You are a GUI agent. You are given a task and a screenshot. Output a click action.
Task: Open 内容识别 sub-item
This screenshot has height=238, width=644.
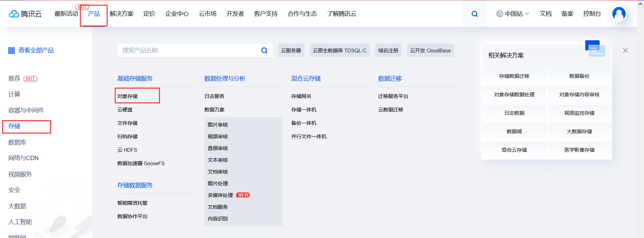[x=218, y=219]
